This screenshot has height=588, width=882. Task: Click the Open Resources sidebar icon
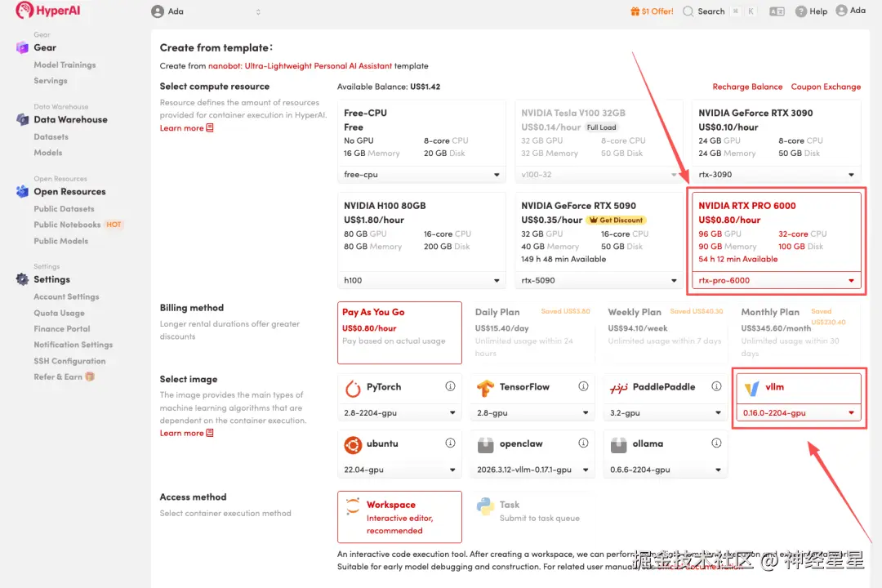[x=22, y=191]
